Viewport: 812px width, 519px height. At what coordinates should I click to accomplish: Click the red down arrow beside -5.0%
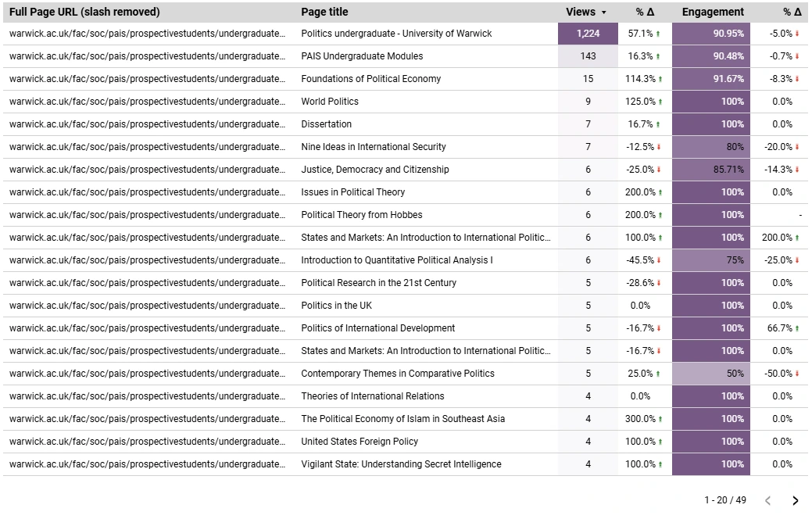coord(798,34)
